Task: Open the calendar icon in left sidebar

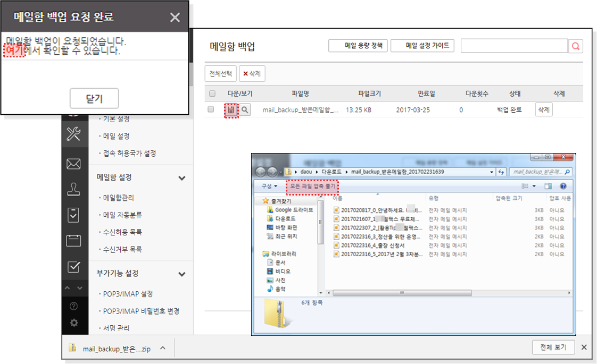Action: click(73, 241)
